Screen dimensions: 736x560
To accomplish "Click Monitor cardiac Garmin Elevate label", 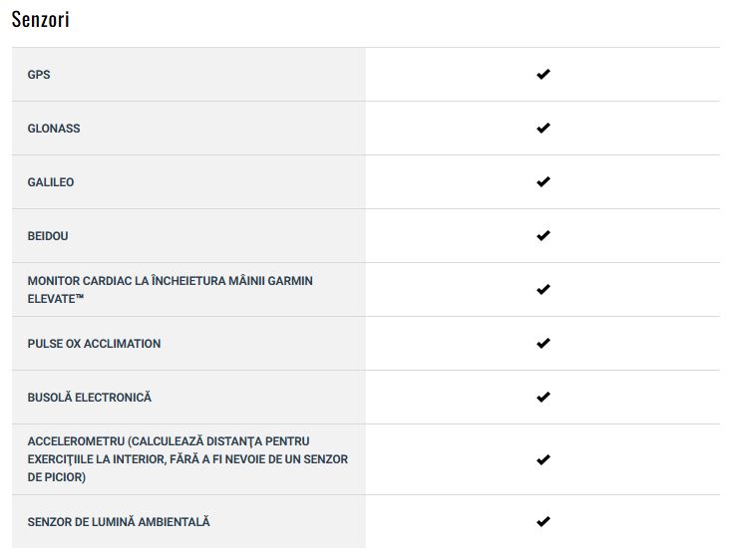I will coord(170,289).
